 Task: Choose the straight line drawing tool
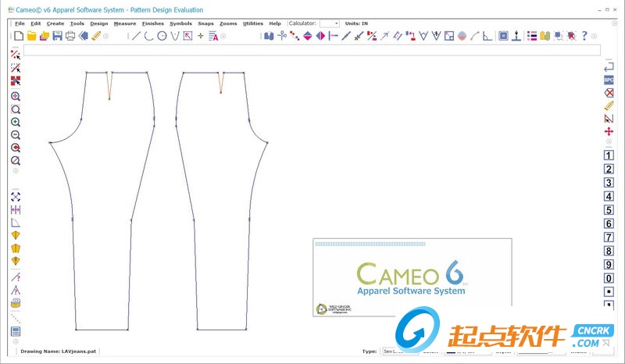(x=136, y=36)
